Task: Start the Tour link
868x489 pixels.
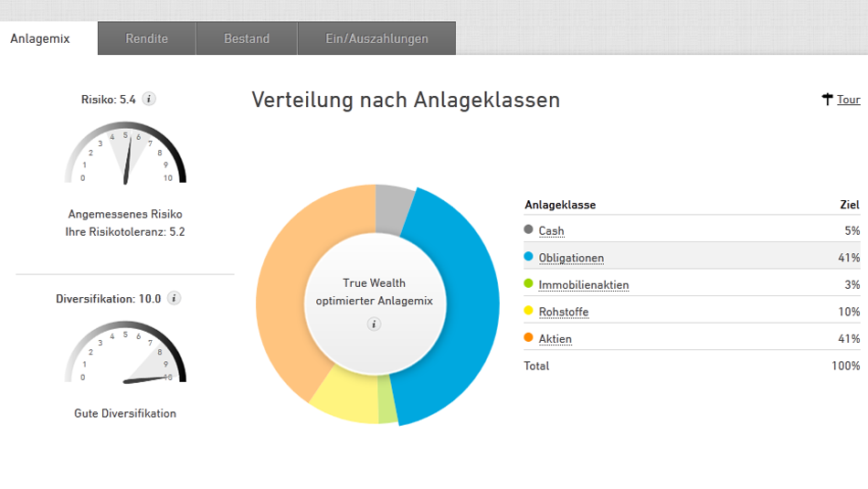Action: tap(848, 100)
